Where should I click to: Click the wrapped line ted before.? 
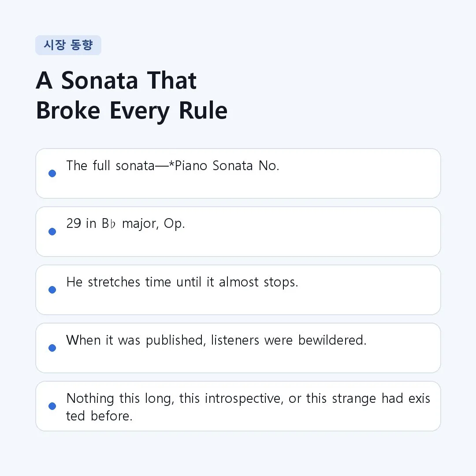[99, 416]
